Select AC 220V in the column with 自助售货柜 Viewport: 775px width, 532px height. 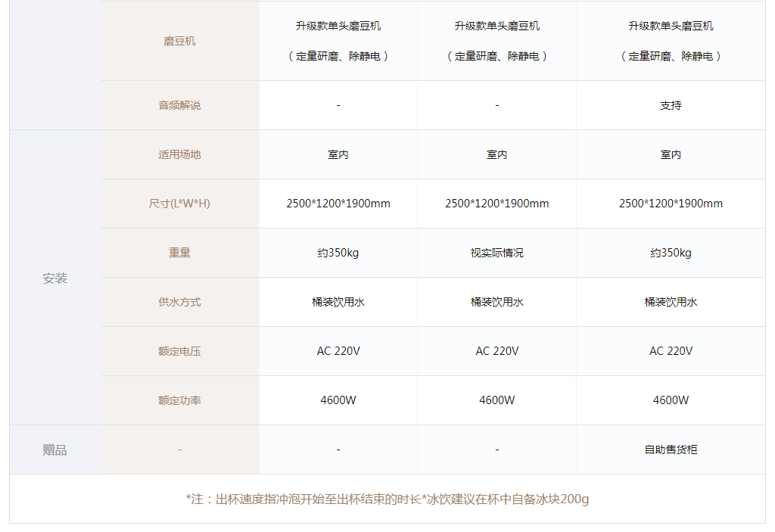pyautogui.click(x=671, y=351)
